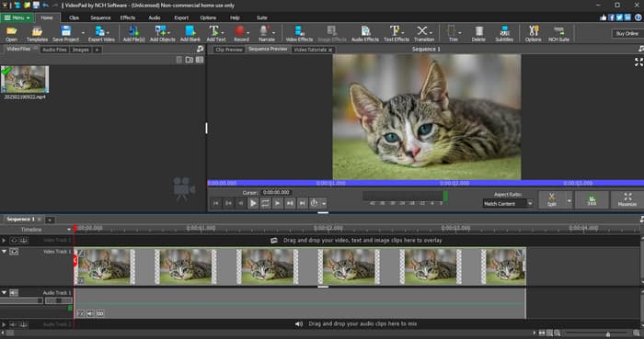The height and width of the screenshot is (339, 644).
Task: Switch to the Audio ribbon tab
Action: coord(154,17)
